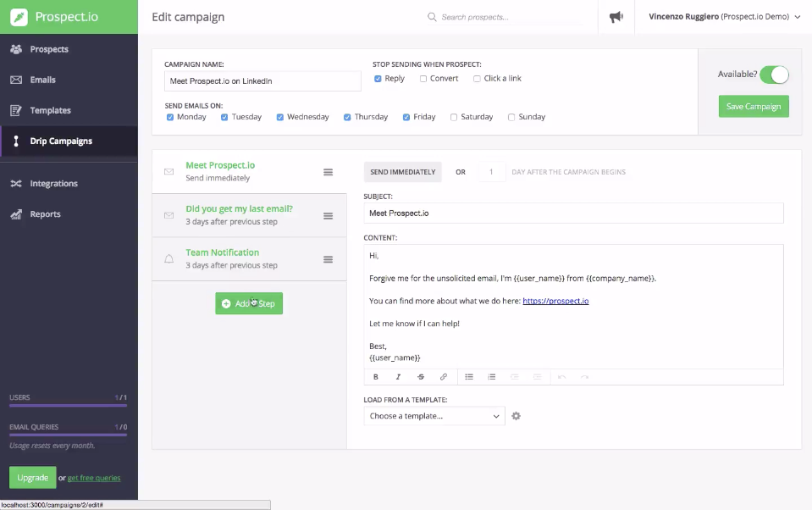Click the drag handle of Team Notification step

coord(328,259)
